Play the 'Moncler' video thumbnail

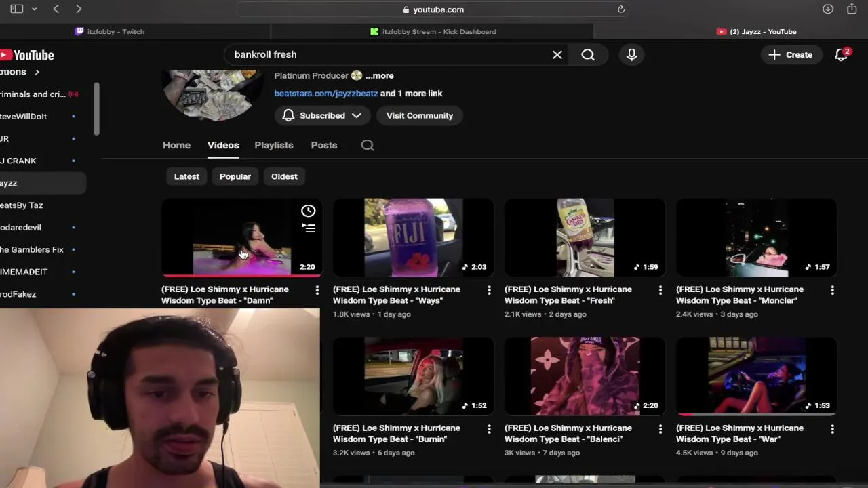(x=756, y=237)
